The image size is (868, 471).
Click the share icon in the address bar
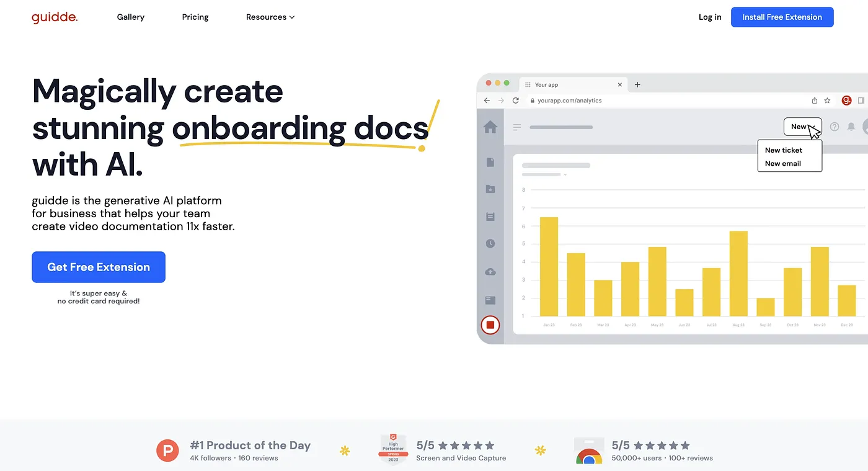(x=815, y=101)
